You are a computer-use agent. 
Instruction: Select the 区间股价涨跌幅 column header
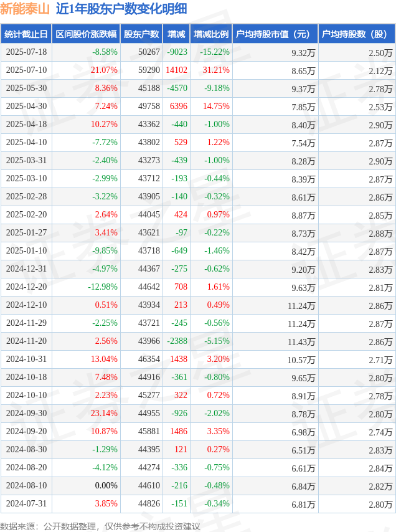pyautogui.click(x=86, y=34)
